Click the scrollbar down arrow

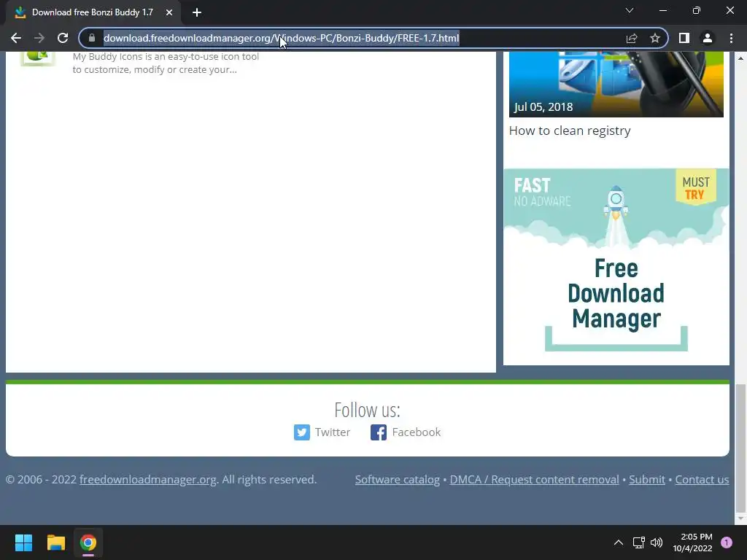(x=740, y=518)
